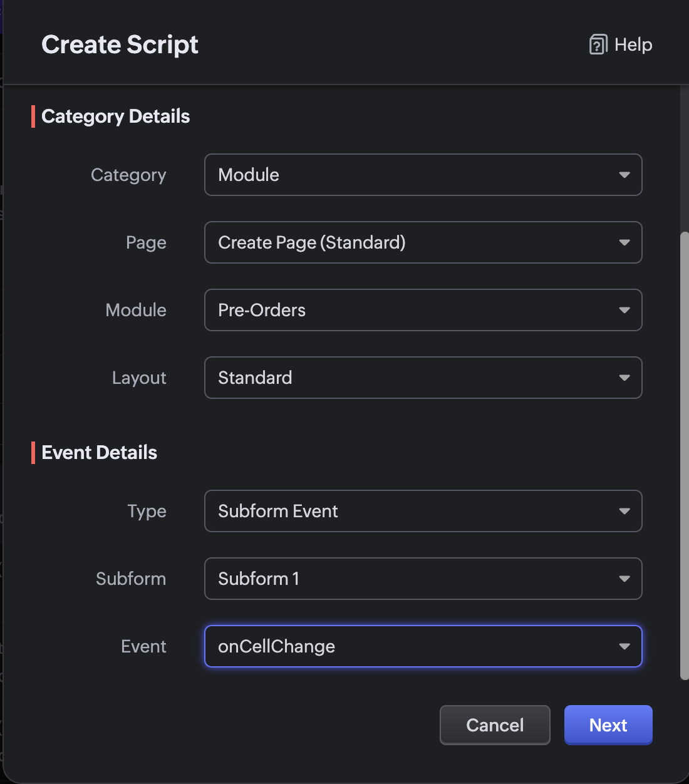Open the Category dropdown showing Module
The height and width of the screenshot is (784, 689).
point(413,175)
